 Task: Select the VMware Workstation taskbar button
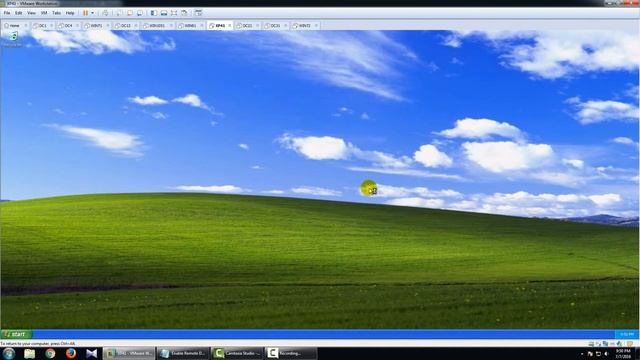point(129,353)
